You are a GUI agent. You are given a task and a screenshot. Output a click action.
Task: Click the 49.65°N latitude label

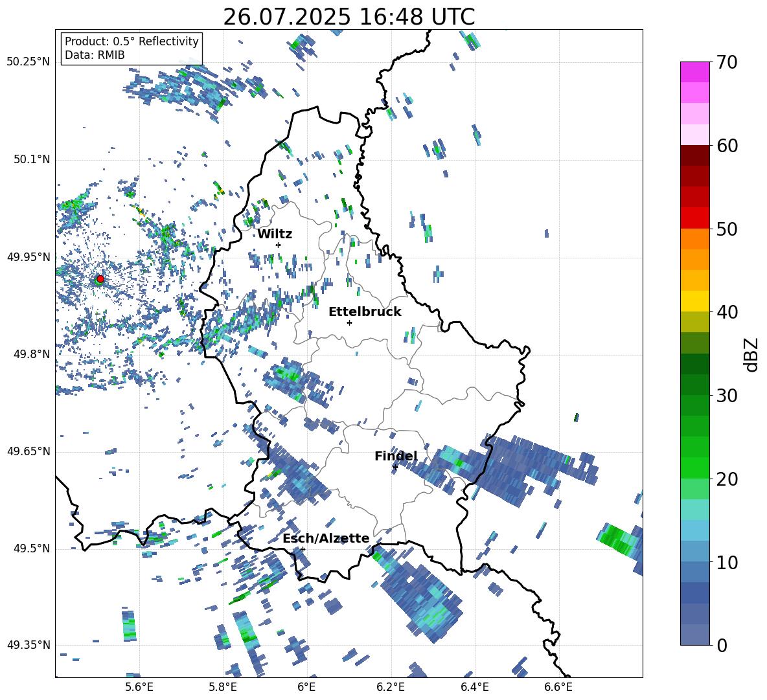(x=29, y=451)
